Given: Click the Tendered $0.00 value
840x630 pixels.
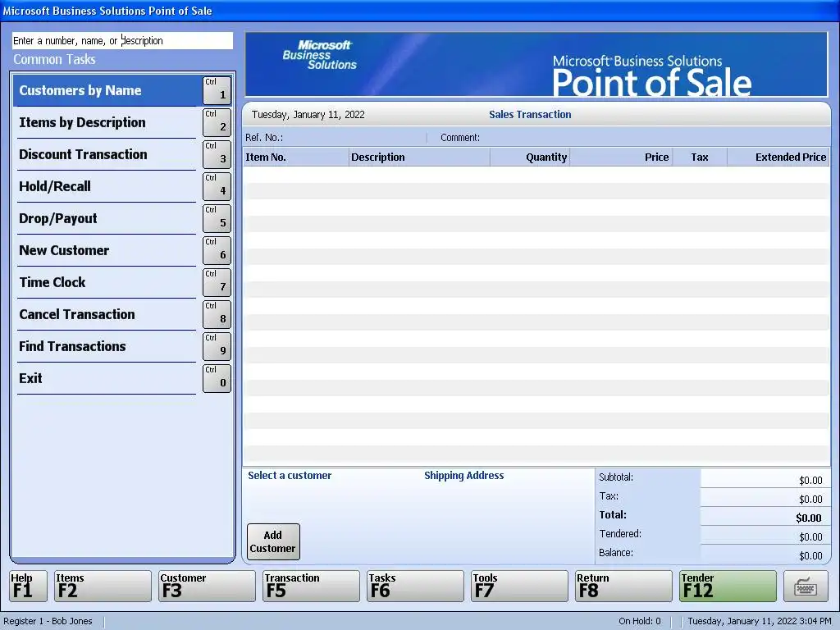Looking at the screenshot, I should 810,536.
